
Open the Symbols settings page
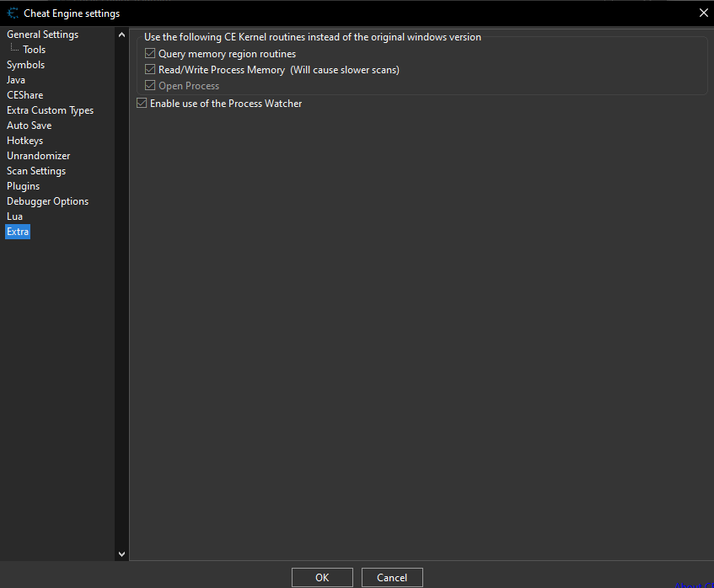[x=25, y=65]
